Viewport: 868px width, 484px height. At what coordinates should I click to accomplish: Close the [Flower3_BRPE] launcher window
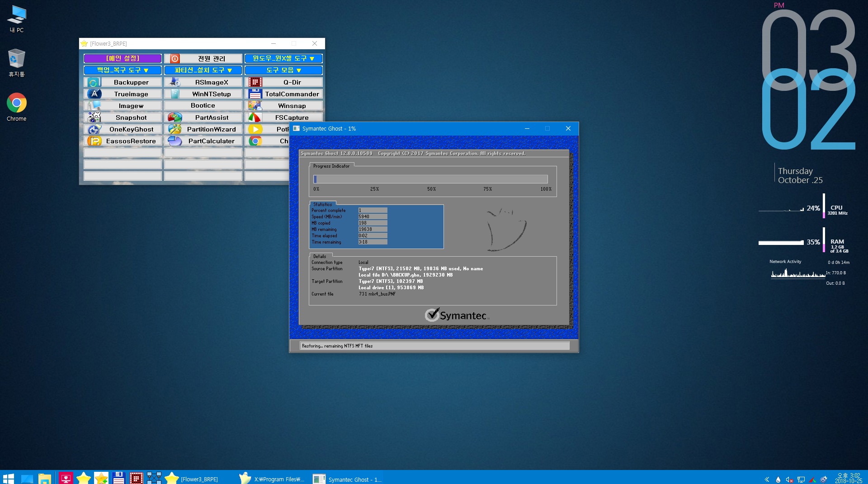tap(315, 44)
